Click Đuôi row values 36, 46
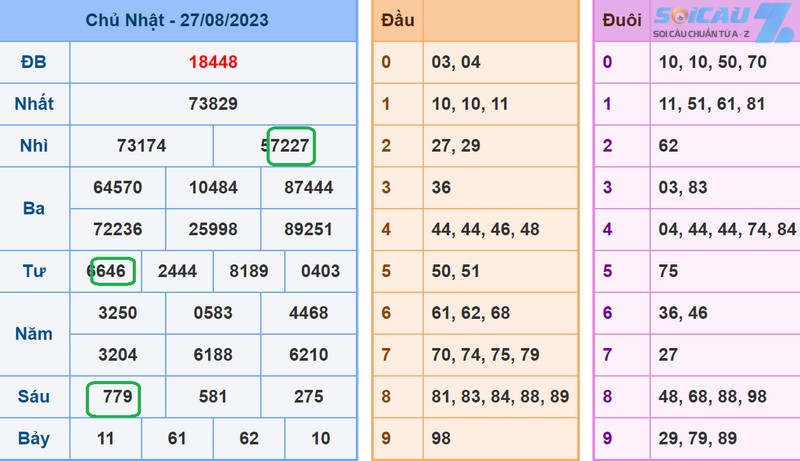The height and width of the screenshot is (461, 800). pyautogui.click(x=683, y=313)
